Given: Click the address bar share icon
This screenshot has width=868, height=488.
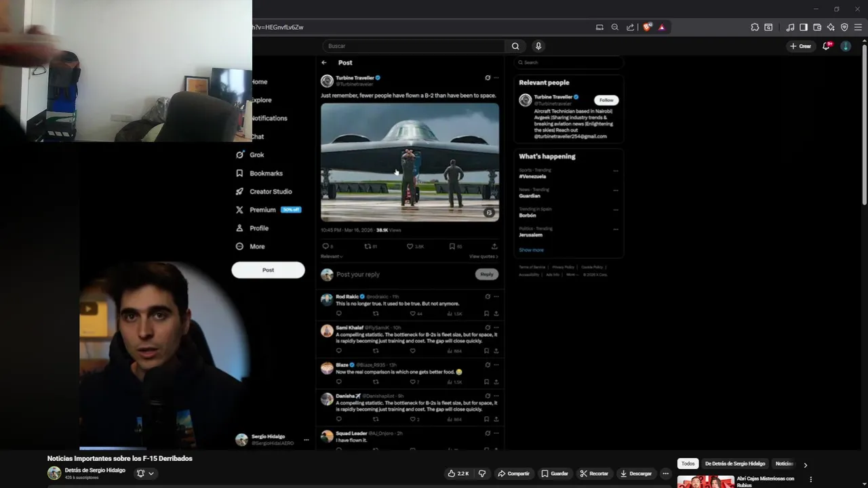Looking at the screenshot, I should click(631, 27).
